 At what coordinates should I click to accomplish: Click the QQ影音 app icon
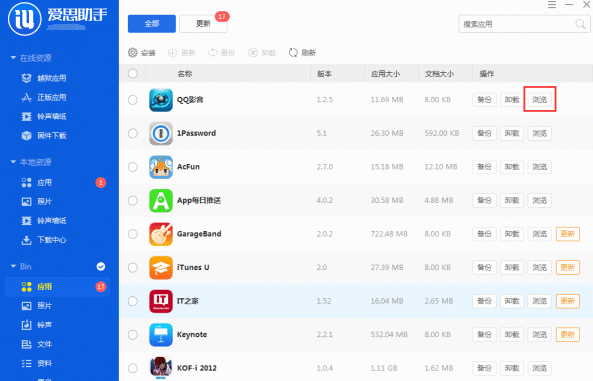point(161,100)
